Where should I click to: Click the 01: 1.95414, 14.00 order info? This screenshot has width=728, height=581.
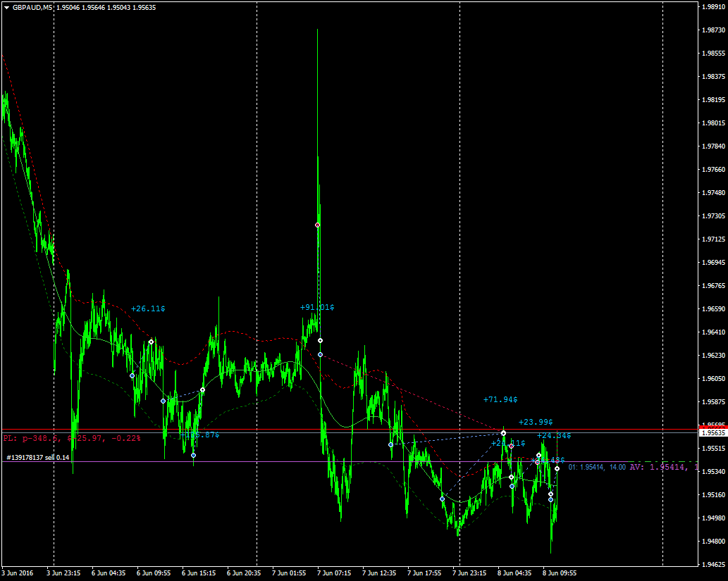tap(597, 468)
